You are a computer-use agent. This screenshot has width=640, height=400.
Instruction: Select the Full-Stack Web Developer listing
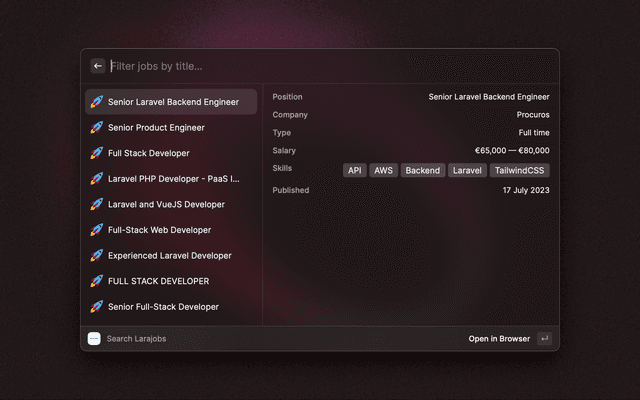click(160, 230)
